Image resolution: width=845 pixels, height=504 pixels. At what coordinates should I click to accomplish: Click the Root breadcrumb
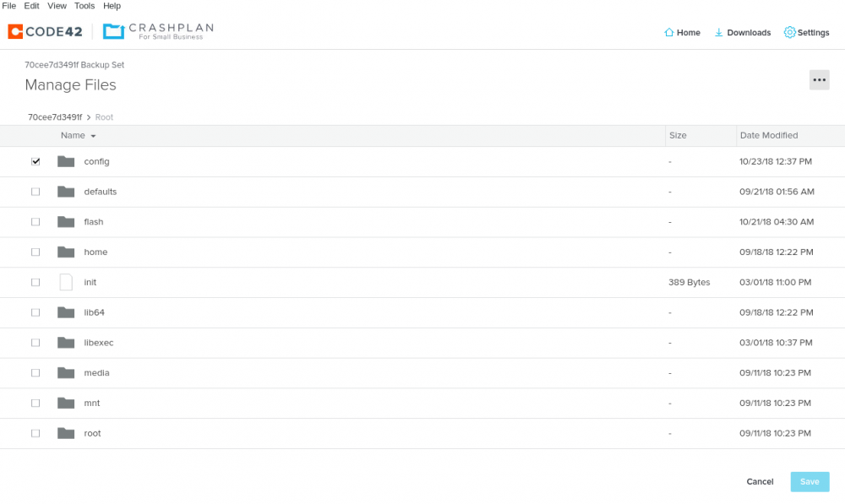click(x=104, y=117)
